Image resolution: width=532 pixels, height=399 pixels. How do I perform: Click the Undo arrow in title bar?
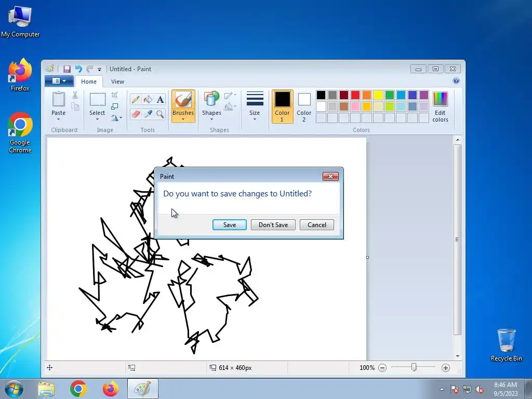pyautogui.click(x=79, y=69)
